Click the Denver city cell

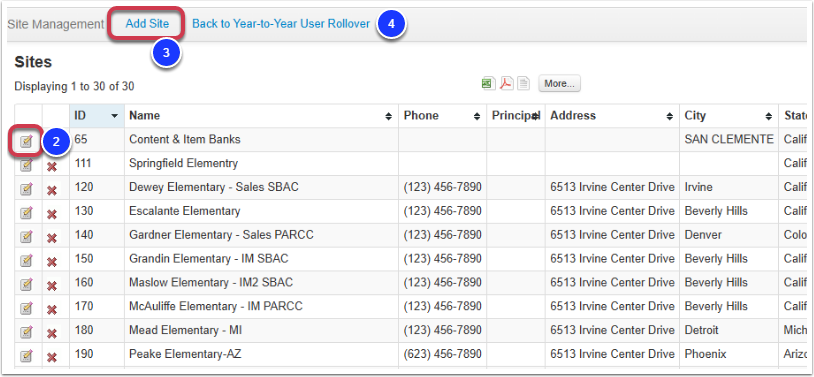(x=729, y=235)
